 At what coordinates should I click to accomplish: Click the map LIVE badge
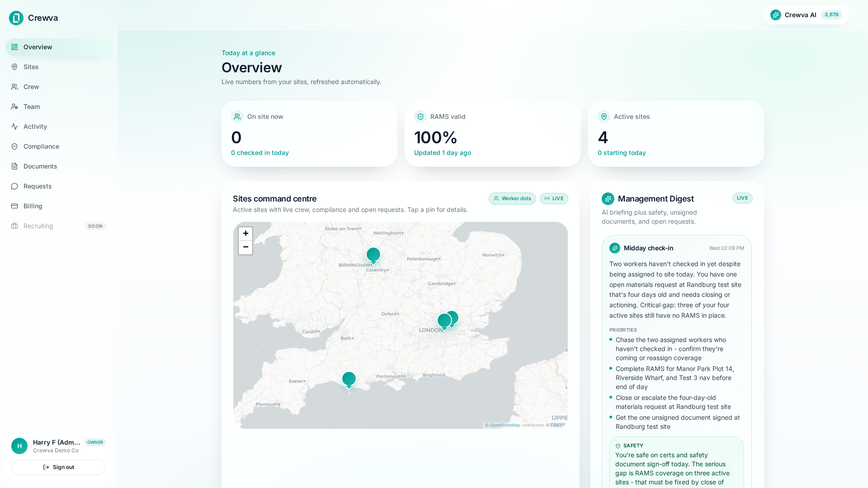(554, 199)
